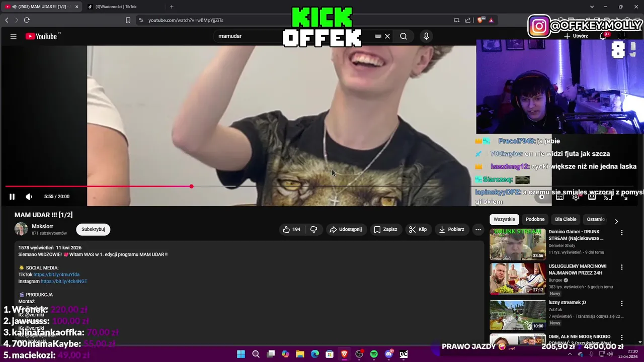The width and height of the screenshot is (644, 362).
Task: Toggle the autoplay switch in the player
Action: tap(542, 197)
